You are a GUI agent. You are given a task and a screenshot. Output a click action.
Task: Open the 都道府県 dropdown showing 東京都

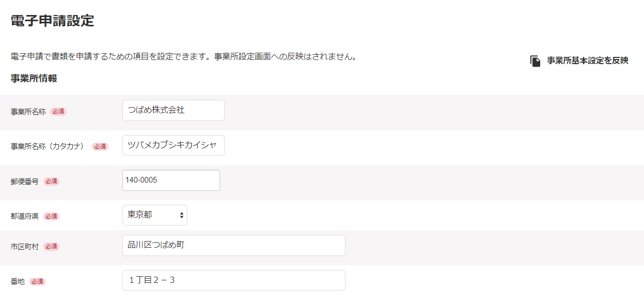154,215
